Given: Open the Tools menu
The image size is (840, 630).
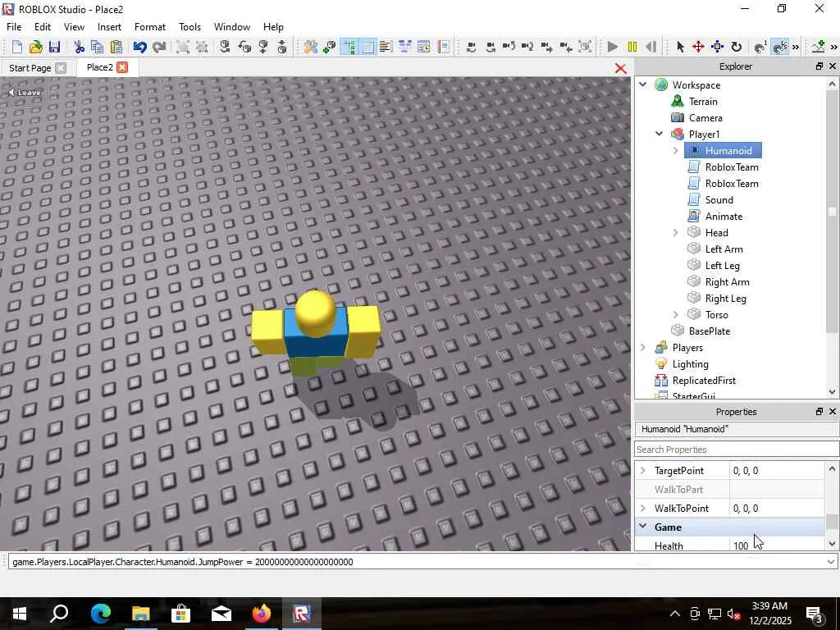Looking at the screenshot, I should (x=189, y=27).
